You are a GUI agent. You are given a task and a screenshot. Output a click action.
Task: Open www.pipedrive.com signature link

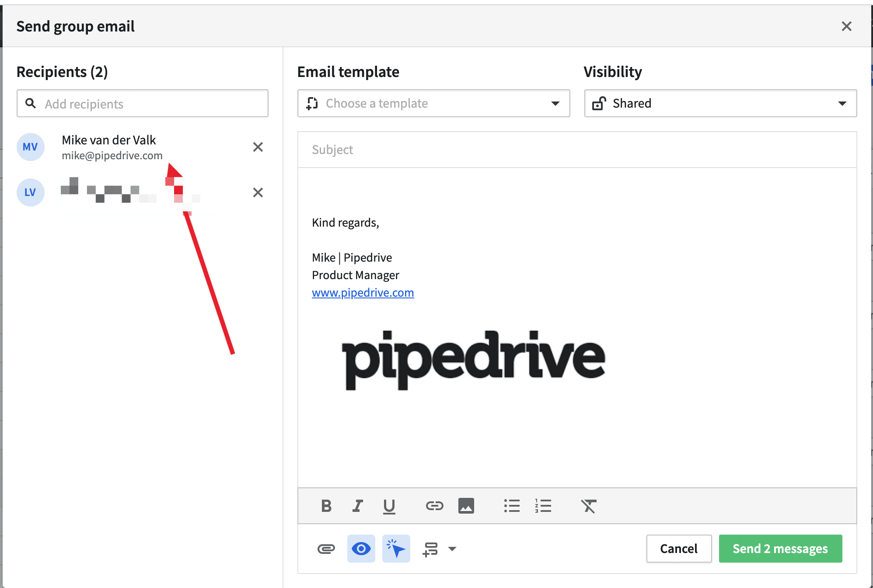tap(363, 293)
